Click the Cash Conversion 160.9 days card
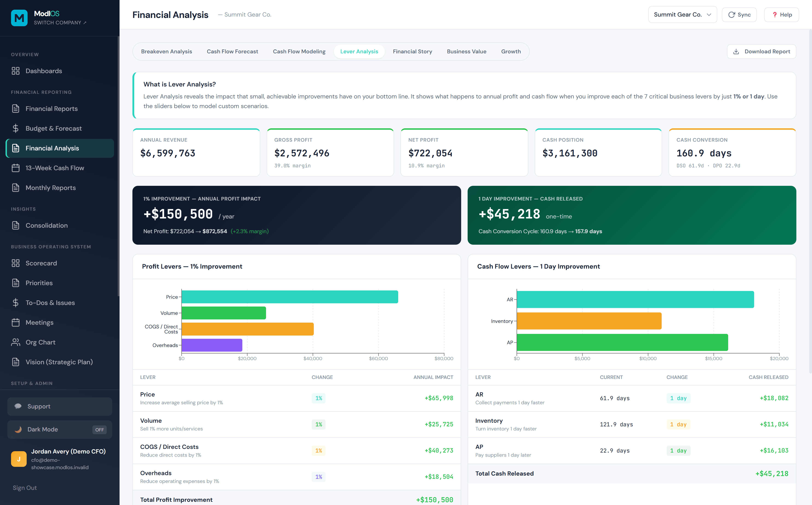 point(732,152)
